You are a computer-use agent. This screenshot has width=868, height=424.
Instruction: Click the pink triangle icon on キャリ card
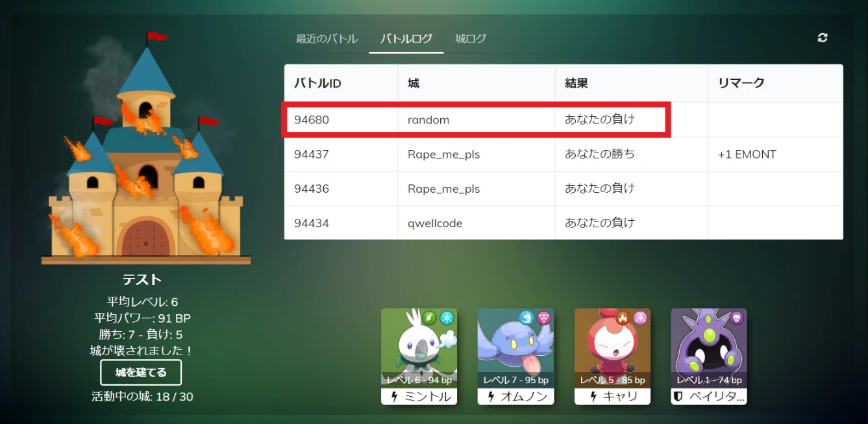point(640,318)
